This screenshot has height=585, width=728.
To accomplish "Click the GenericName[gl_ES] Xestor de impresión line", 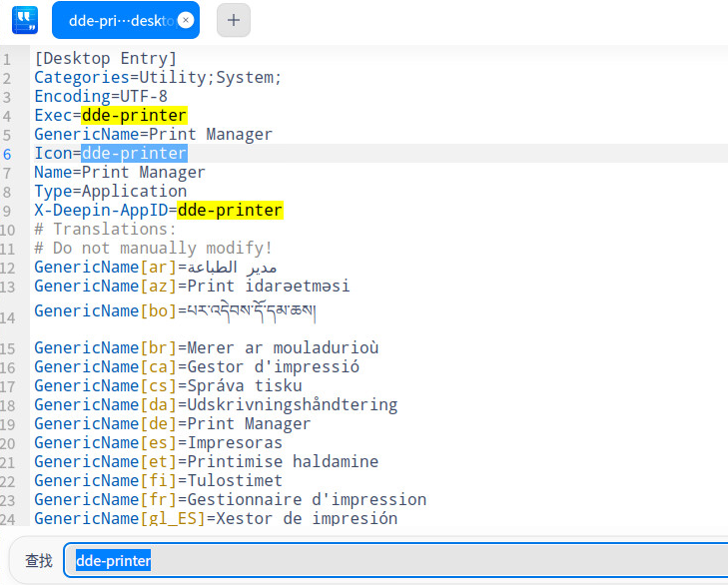I will point(216,518).
